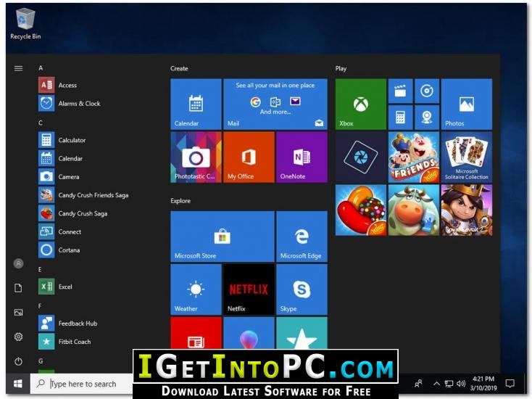532x399 pixels.
Task: Open the Skype tile
Action: (x=302, y=289)
